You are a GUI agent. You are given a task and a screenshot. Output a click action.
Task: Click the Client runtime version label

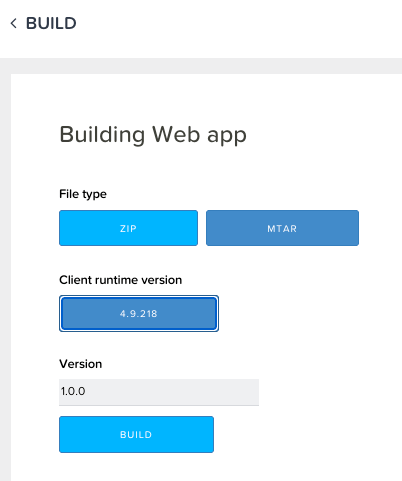click(x=121, y=280)
